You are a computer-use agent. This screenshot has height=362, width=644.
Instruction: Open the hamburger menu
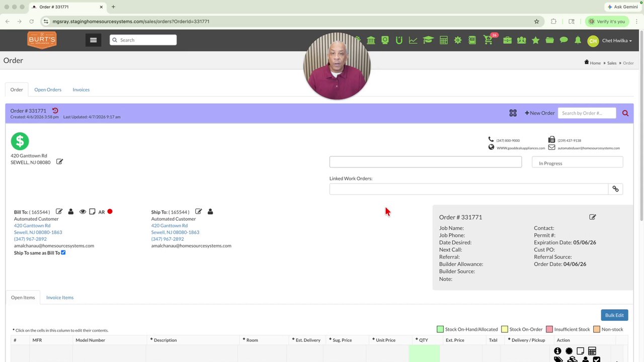(93, 40)
